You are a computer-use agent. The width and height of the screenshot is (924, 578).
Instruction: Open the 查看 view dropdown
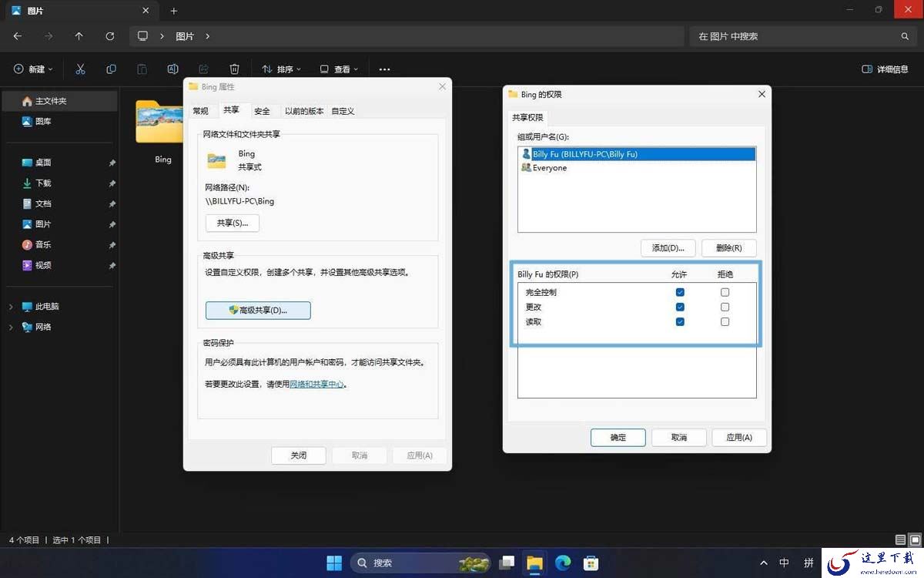coord(339,69)
